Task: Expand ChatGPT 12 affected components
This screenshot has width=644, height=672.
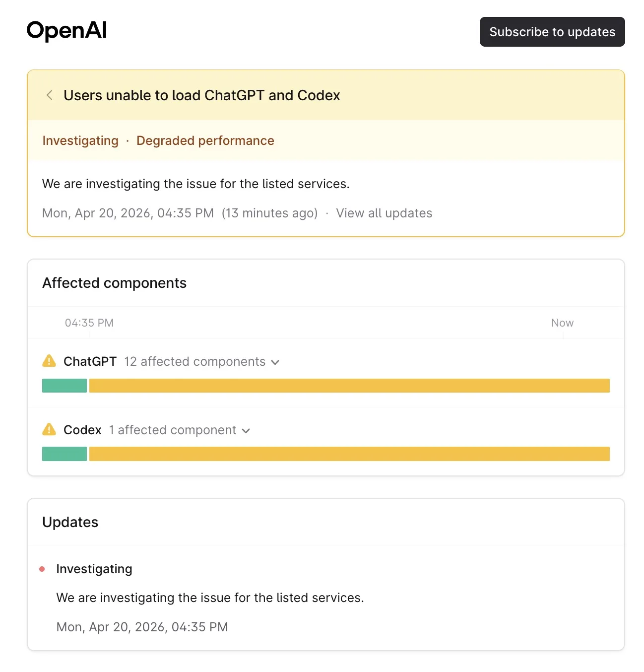Action: (x=194, y=362)
